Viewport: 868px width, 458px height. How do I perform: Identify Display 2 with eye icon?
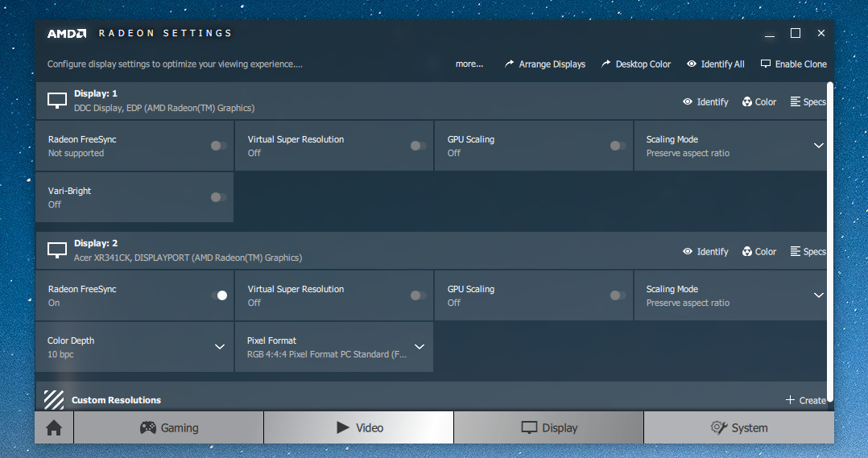(x=705, y=252)
